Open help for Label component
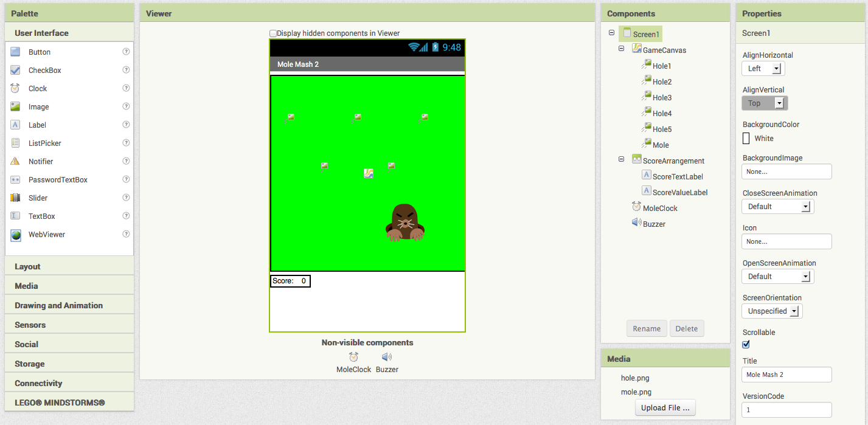The height and width of the screenshot is (425, 868). tap(126, 125)
